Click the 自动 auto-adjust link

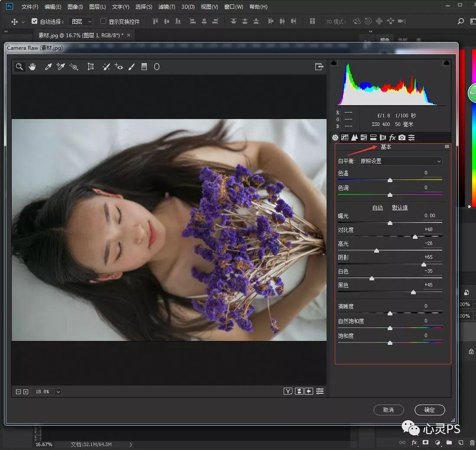coord(377,208)
